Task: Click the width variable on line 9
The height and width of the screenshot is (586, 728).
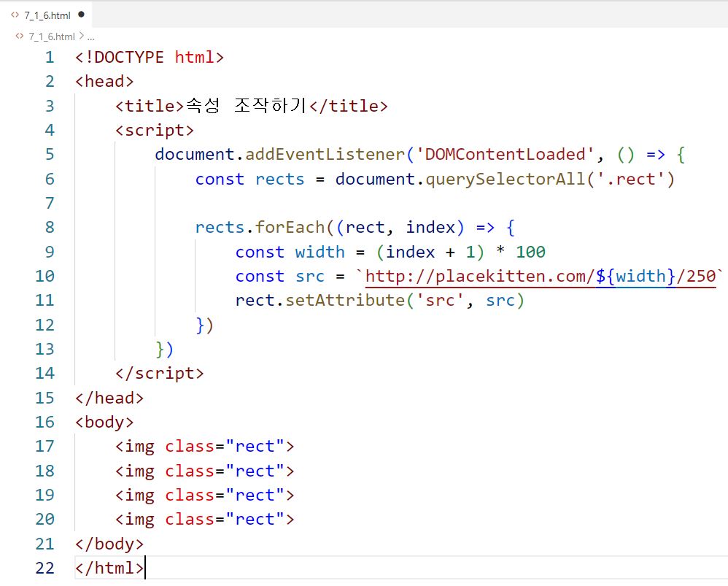Action: (x=320, y=252)
